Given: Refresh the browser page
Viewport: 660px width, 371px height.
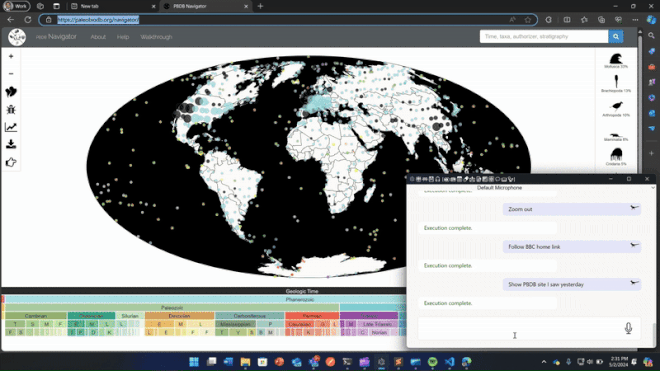Looking at the screenshot, I should (x=28, y=20).
